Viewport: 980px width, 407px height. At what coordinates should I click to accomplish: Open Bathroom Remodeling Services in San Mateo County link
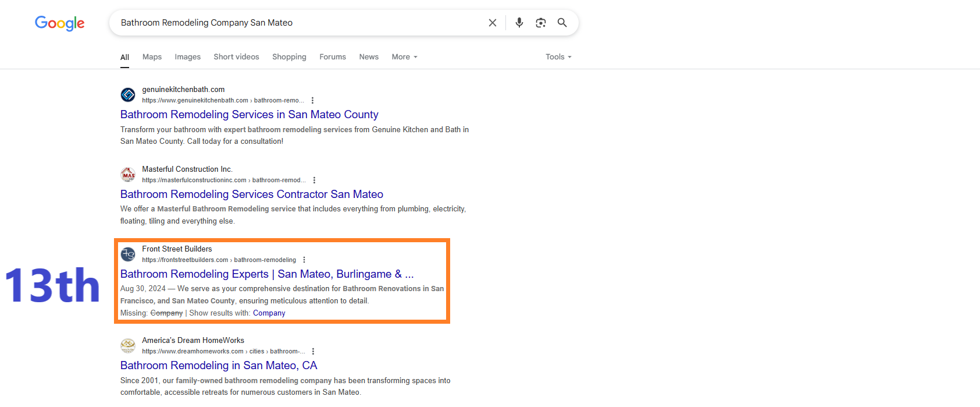(249, 115)
